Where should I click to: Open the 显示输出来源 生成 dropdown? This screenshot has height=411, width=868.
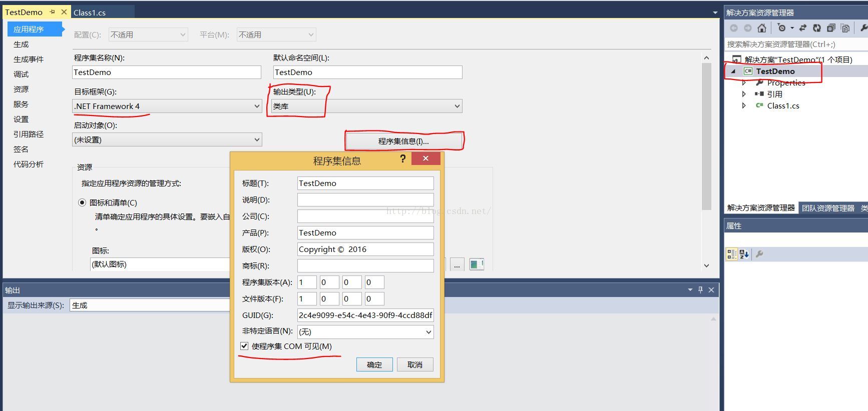[x=150, y=305]
